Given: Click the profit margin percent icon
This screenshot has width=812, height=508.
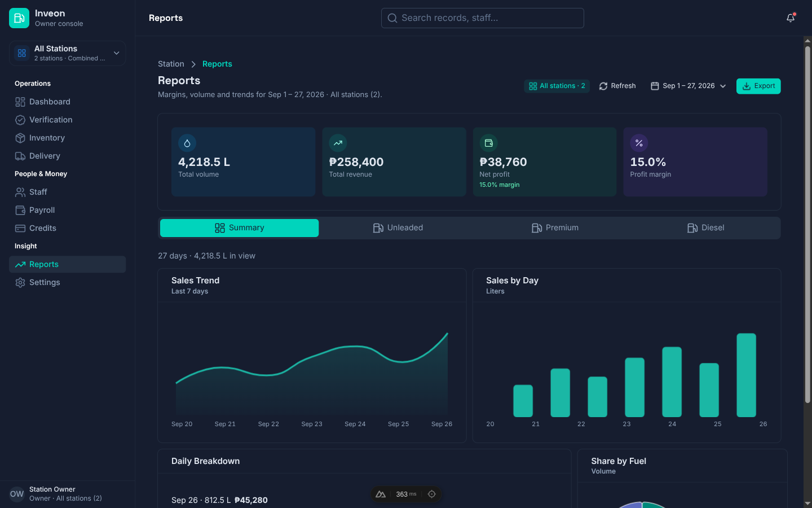Looking at the screenshot, I should click(x=639, y=143).
